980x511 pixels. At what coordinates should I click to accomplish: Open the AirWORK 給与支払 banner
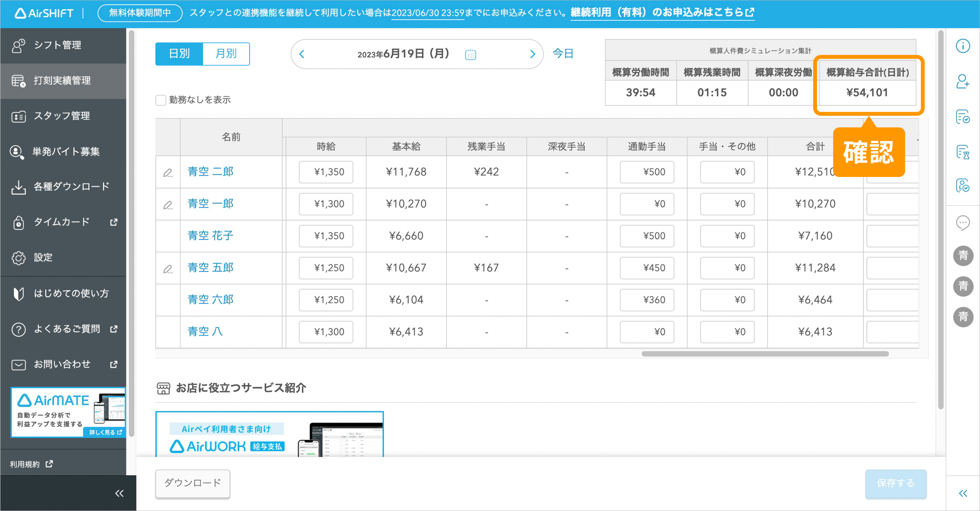(269, 434)
